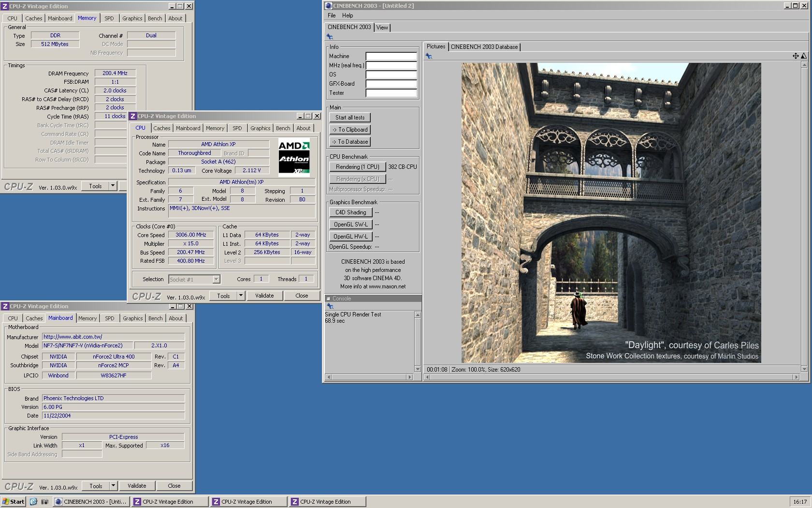Copy results with the To Clipboard button

[350, 130]
